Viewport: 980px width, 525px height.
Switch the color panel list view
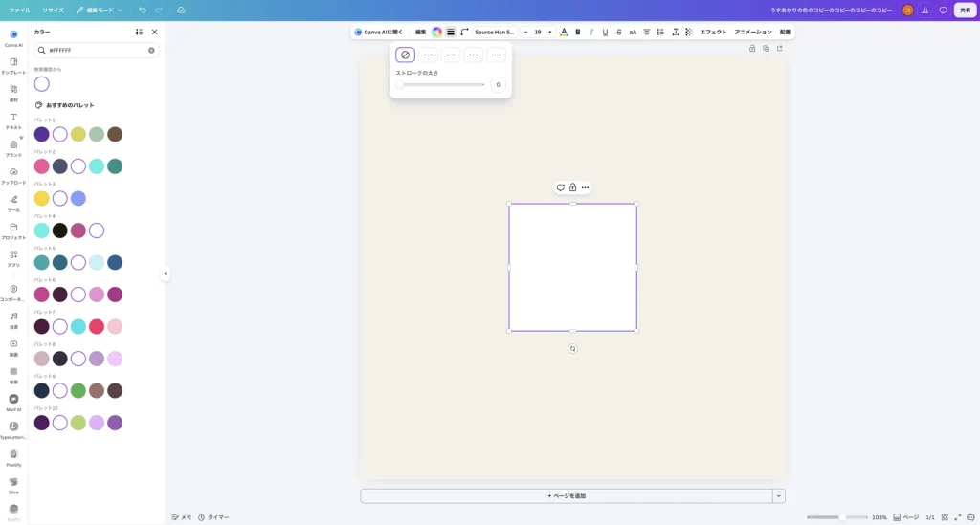(x=140, y=32)
